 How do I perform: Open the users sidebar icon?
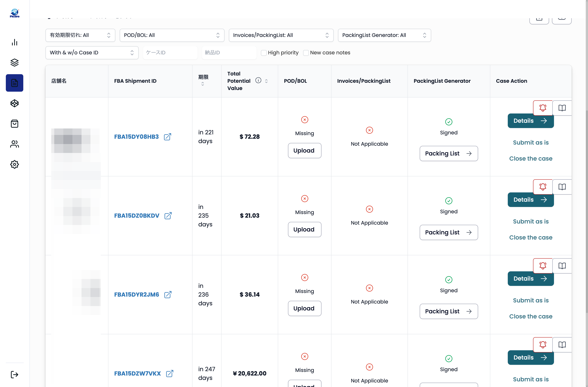15,144
